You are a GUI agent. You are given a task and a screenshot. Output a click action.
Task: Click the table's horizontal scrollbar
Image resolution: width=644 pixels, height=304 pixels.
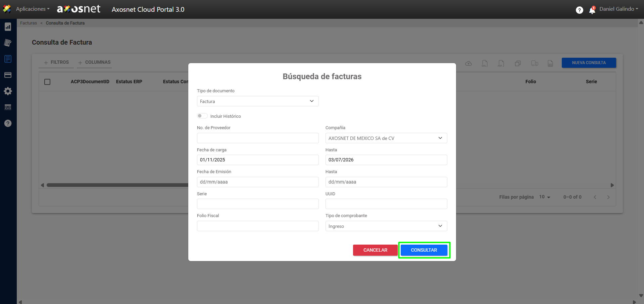pyautogui.click(x=117, y=185)
